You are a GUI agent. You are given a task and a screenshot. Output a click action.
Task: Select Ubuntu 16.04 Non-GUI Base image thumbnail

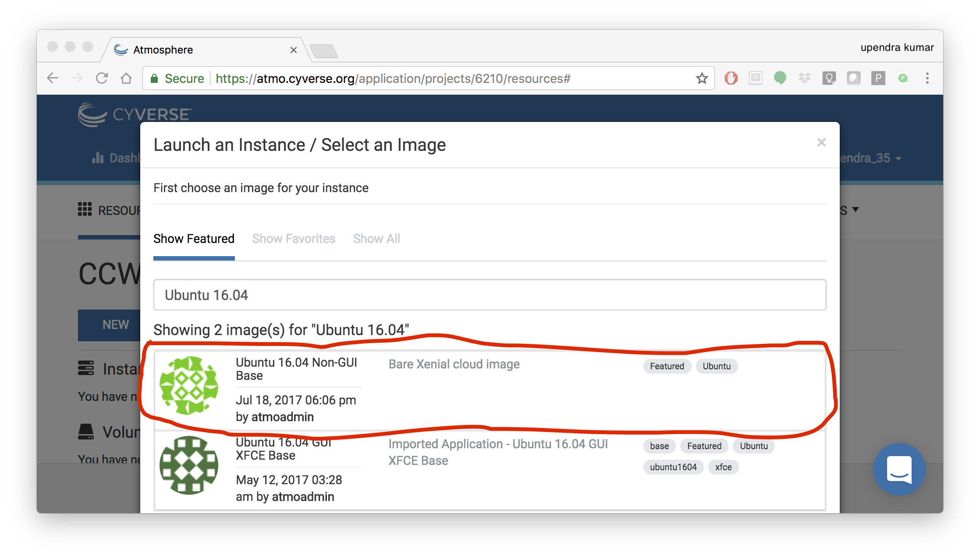pyautogui.click(x=189, y=386)
